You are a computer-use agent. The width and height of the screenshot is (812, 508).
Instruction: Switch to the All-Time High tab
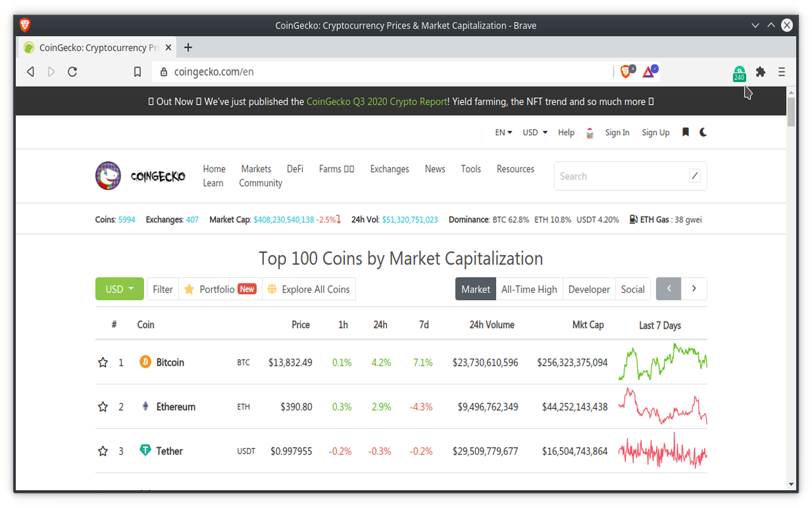coord(529,289)
